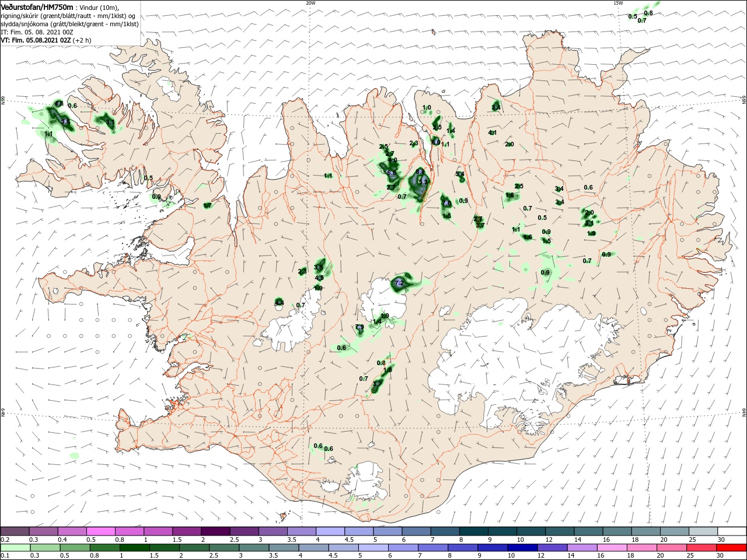Image resolution: width=747 pixels, height=560 pixels.
Task: Click the 5.4 precipitation value on the map
Action: [460, 174]
